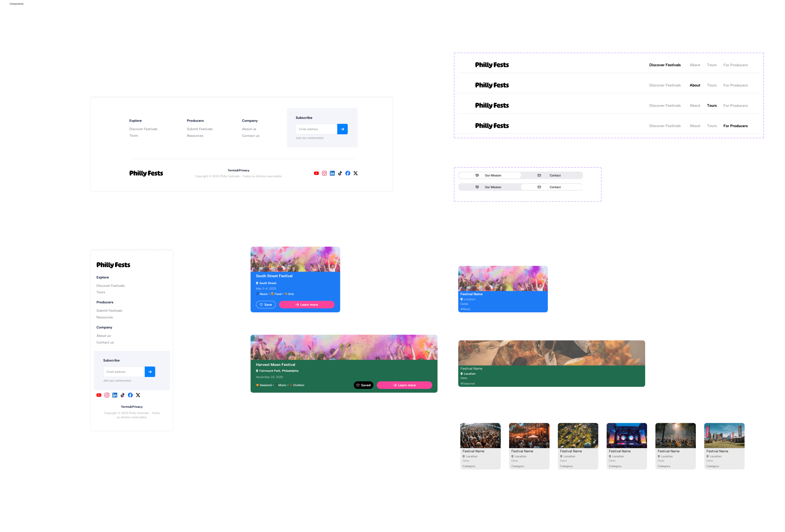785x532 pixels.
Task: Toggle Saved button on Harvest Moon Festival card
Action: (363, 385)
